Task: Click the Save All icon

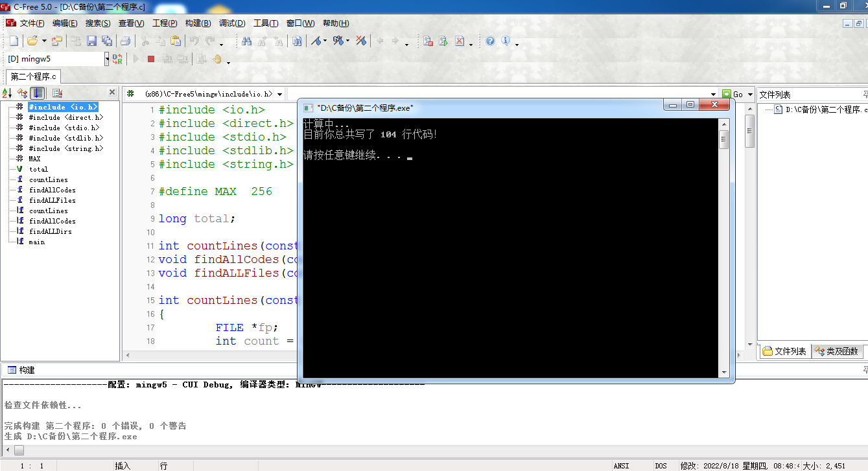Action: [107, 41]
